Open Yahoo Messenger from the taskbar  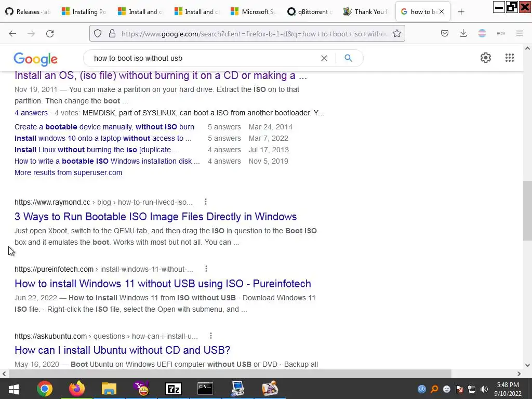coord(141,389)
